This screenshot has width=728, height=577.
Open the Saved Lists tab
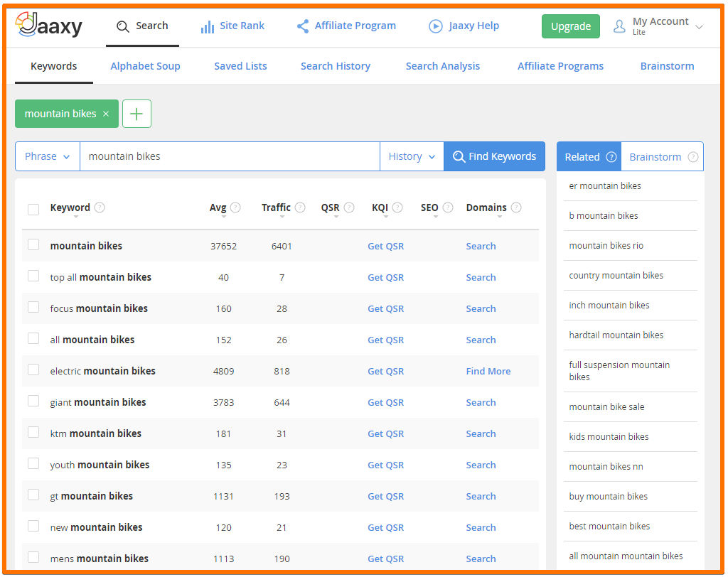click(x=240, y=66)
